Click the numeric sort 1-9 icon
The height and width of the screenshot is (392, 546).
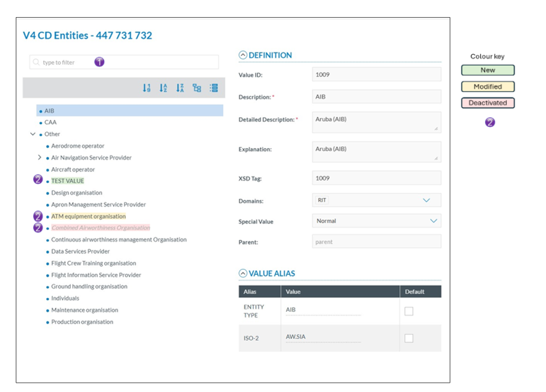(x=147, y=88)
